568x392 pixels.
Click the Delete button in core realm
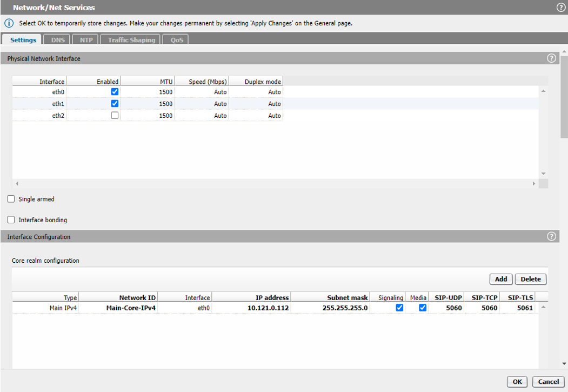(531, 279)
